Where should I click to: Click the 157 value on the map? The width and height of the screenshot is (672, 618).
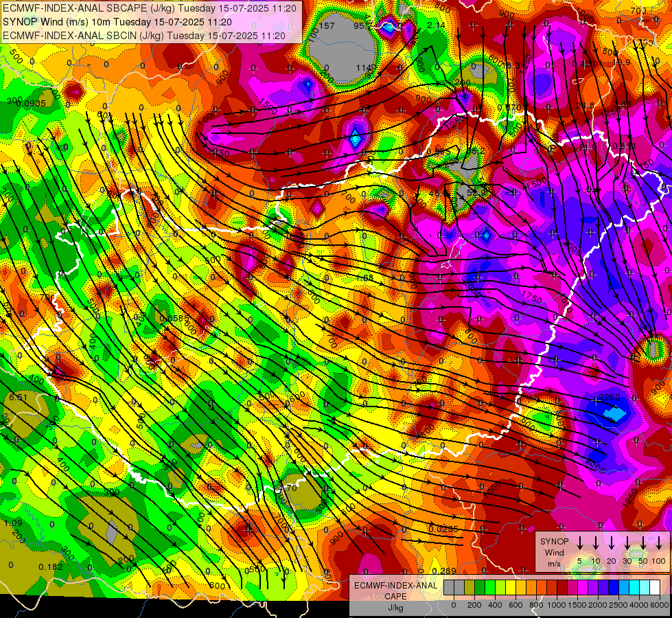click(327, 25)
